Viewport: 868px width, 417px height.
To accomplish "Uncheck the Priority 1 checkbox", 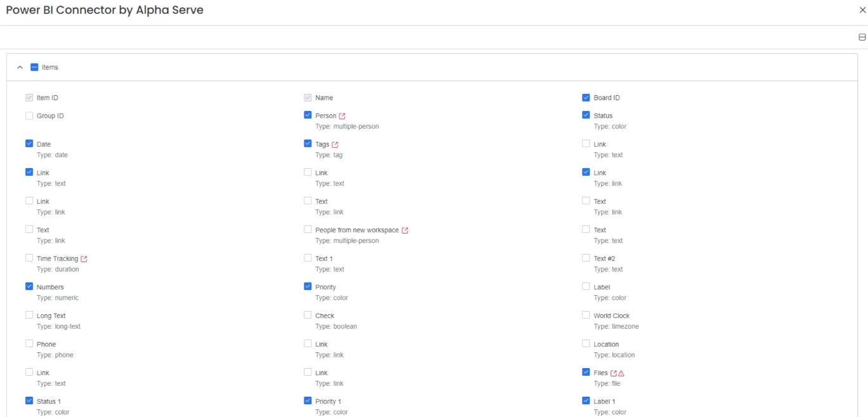I will 308,400.
